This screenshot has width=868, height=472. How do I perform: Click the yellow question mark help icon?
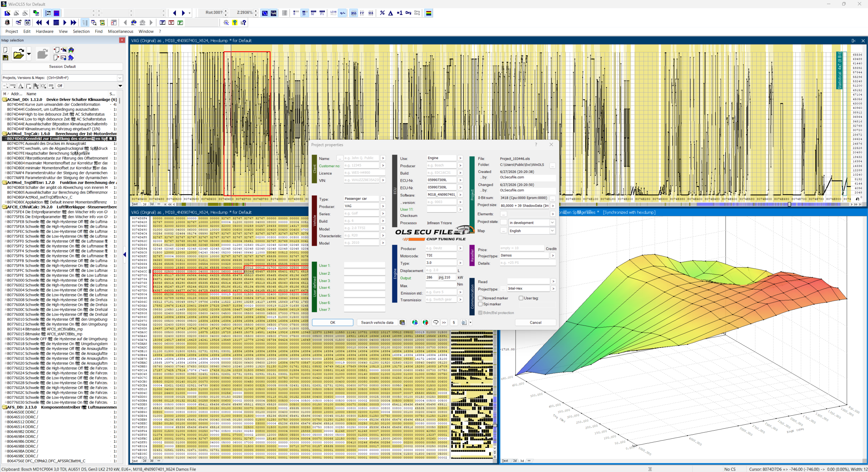pos(235,22)
